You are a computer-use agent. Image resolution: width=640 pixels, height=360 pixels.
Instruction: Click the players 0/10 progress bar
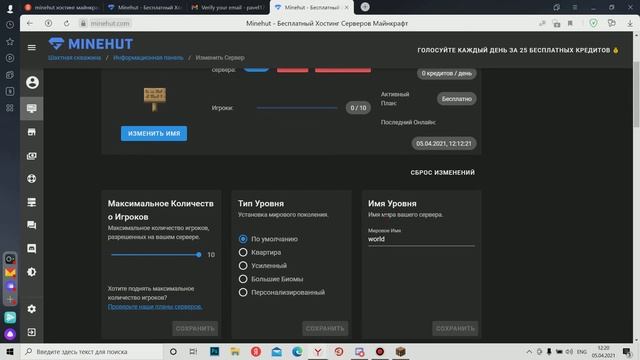click(297, 108)
